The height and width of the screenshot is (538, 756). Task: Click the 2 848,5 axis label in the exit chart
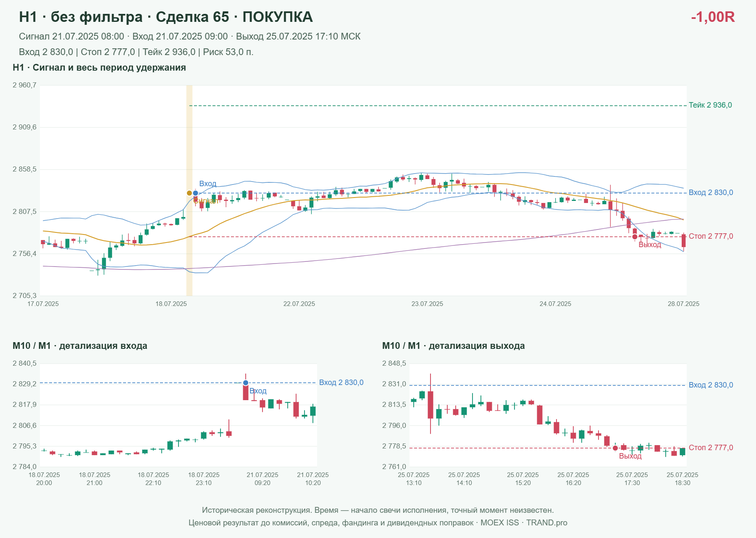394,364
